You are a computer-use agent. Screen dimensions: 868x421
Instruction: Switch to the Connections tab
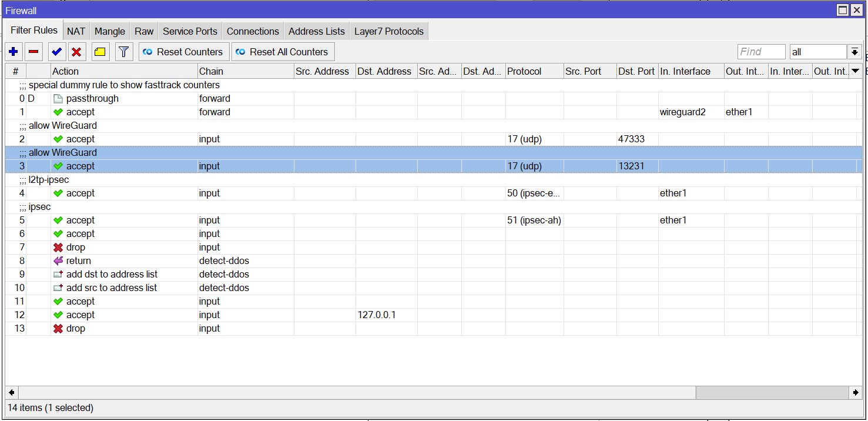[253, 32]
